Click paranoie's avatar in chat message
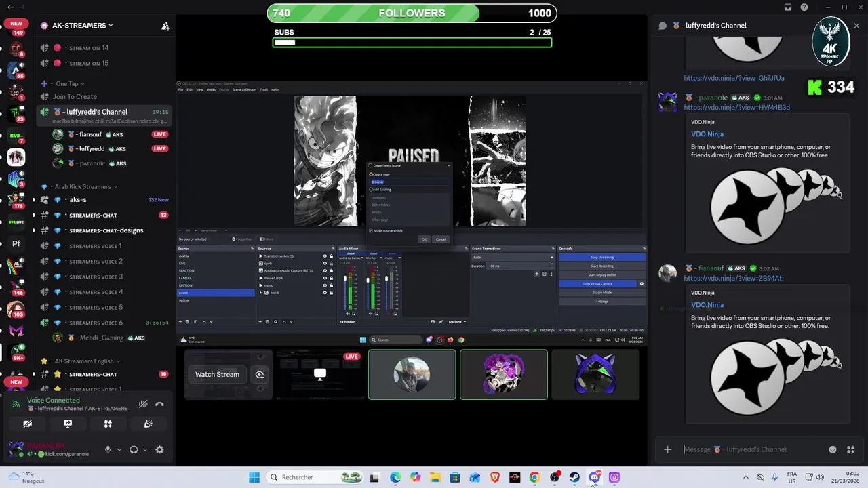 pos(667,102)
